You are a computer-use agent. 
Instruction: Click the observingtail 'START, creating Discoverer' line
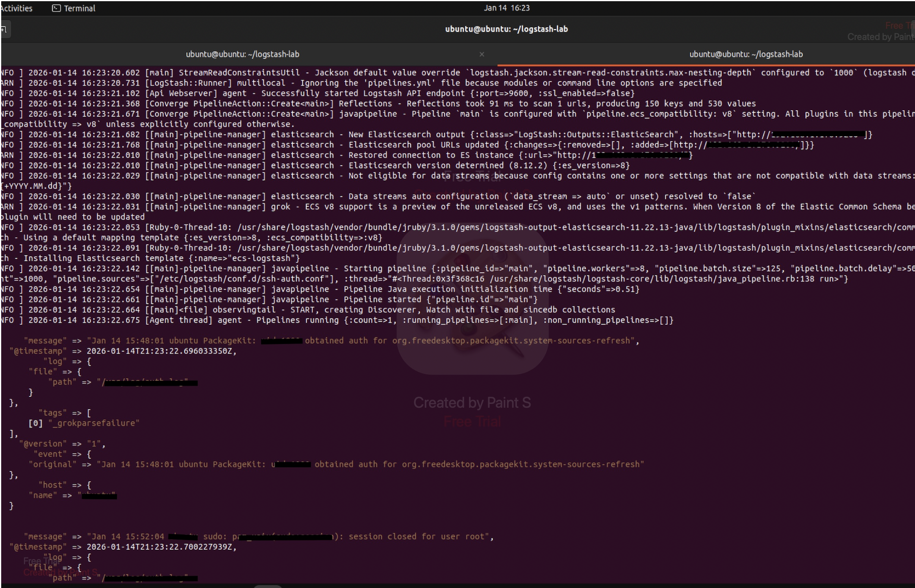coord(307,310)
